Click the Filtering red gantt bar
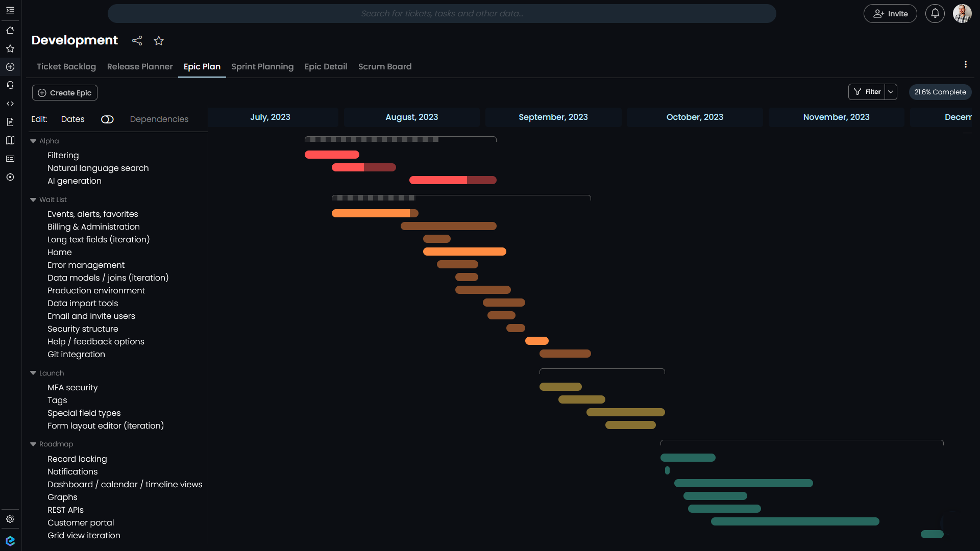The width and height of the screenshot is (980, 551). tap(332, 155)
